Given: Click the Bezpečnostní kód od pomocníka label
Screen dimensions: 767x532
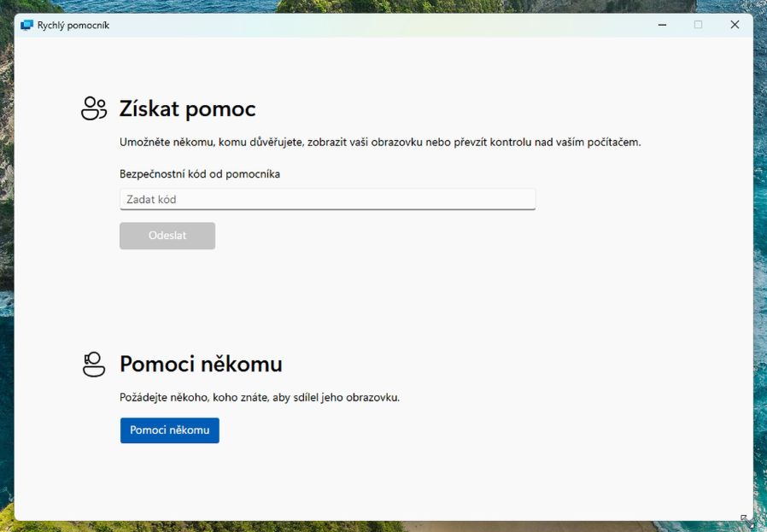Looking at the screenshot, I should (x=200, y=174).
